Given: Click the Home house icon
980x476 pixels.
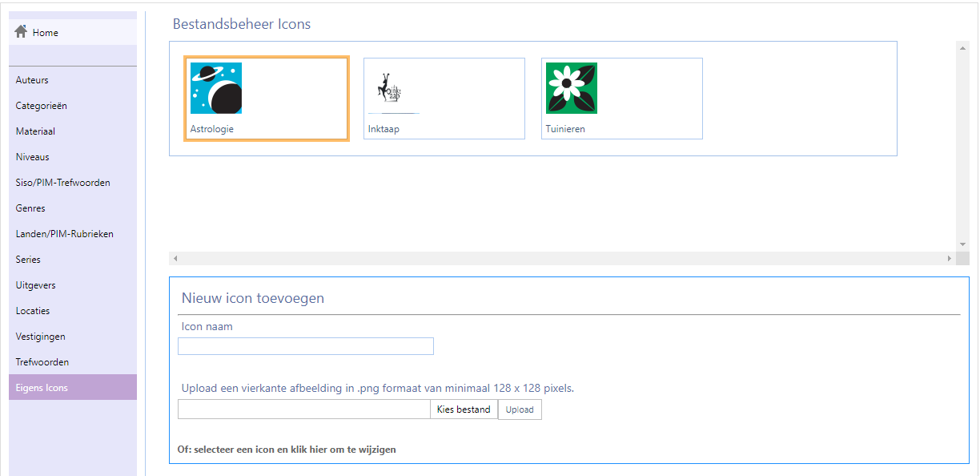Looking at the screenshot, I should [x=22, y=32].
